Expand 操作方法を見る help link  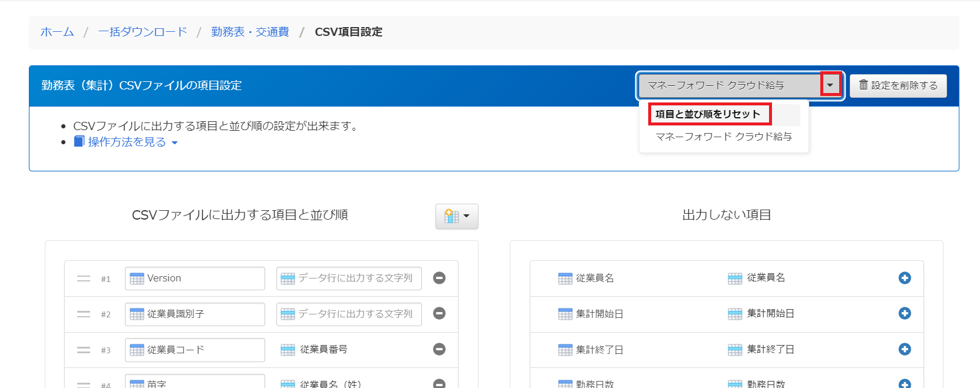(x=133, y=142)
